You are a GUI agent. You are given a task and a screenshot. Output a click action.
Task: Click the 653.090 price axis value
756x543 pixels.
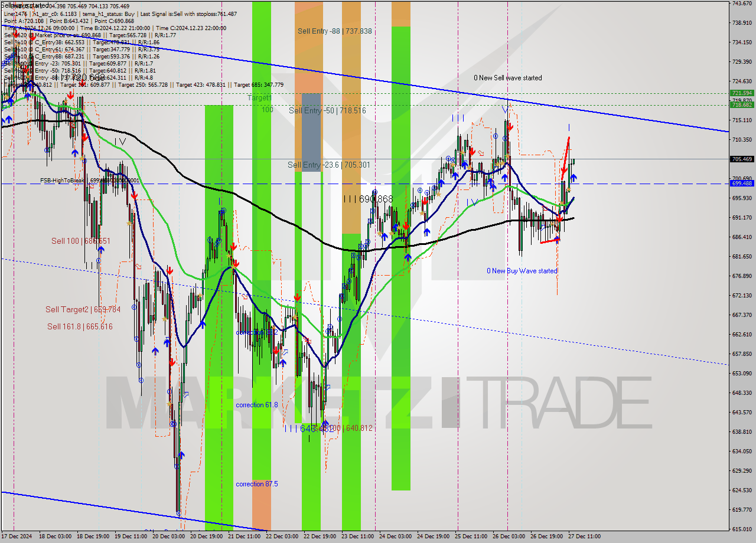[742, 374]
